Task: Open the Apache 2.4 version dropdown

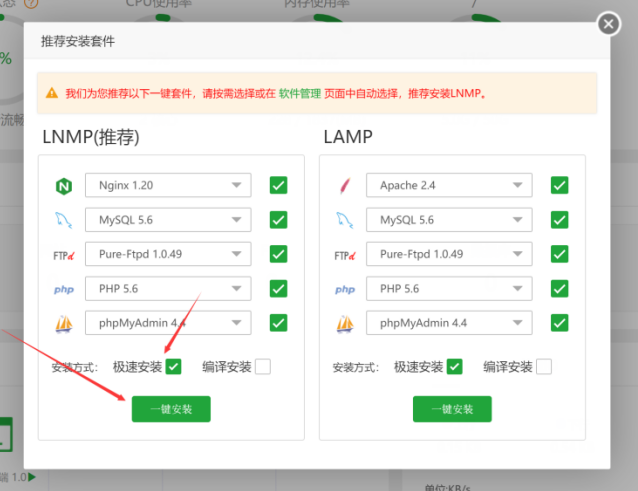Action: [449, 185]
